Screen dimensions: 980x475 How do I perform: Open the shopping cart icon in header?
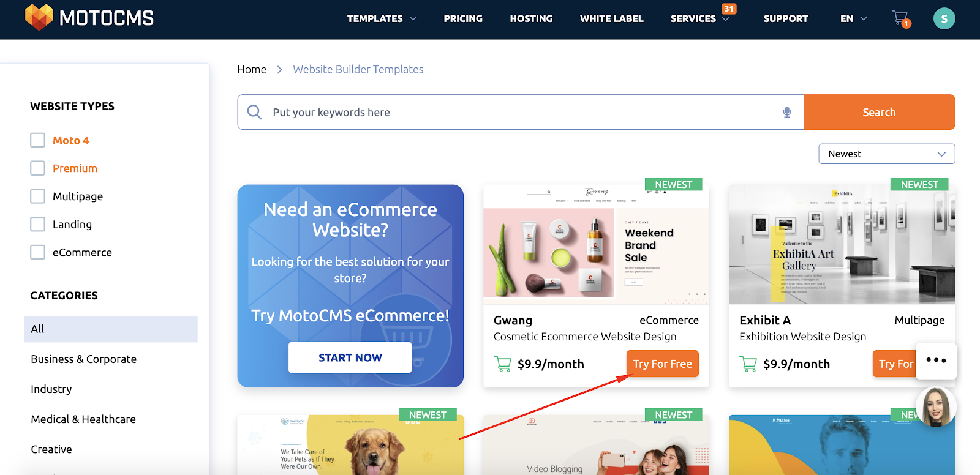901,19
